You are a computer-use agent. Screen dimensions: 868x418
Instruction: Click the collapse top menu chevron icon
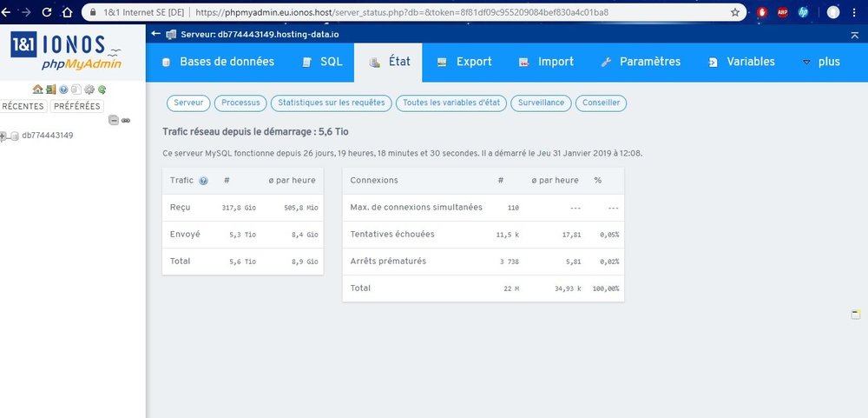pos(855,35)
